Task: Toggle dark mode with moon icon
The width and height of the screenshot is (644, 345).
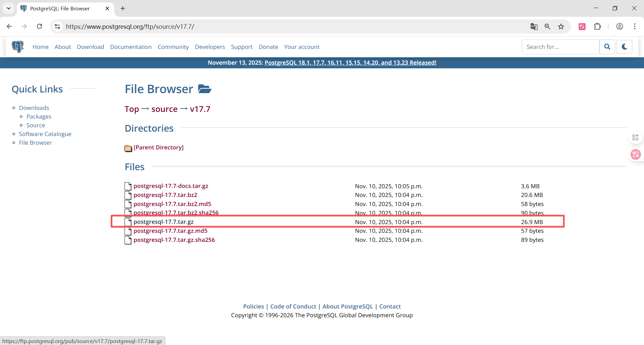Action: tap(624, 47)
